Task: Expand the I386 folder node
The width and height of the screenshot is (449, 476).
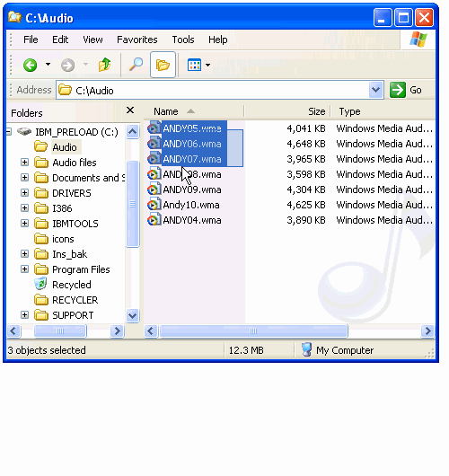Action: tap(25, 208)
